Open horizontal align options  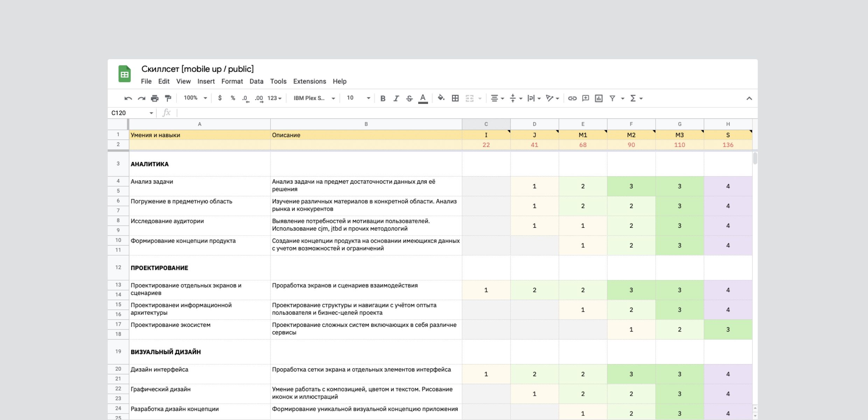coord(497,98)
